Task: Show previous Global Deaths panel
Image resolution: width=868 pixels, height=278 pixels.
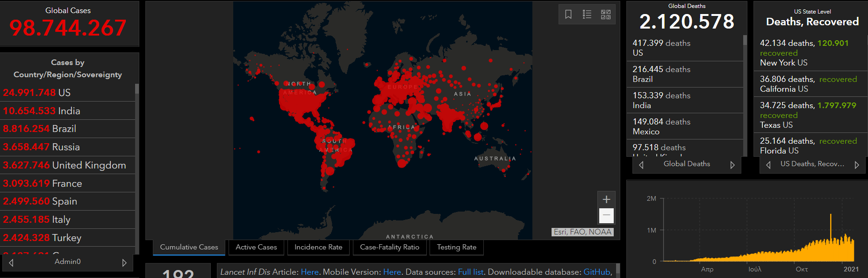Action: [641, 165]
